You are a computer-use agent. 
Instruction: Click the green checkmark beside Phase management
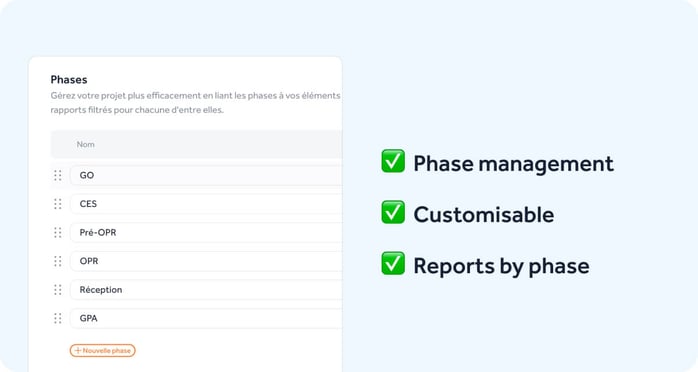click(x=393, y=161)
